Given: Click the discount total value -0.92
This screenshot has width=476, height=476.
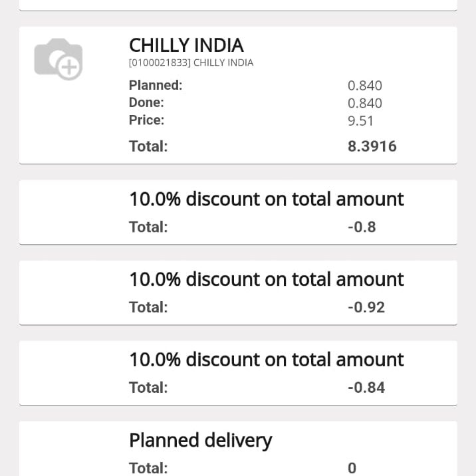Looking at the screenshot, I should click(x=366, y=307).
